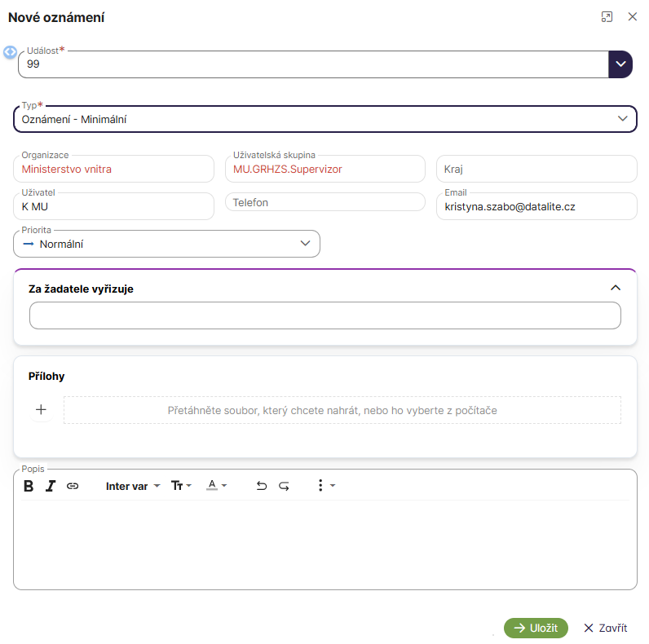Image resolution: width=649 pixels, height=644 pixels.
Task: Click the Zavřít button
Action: point(605,628)
